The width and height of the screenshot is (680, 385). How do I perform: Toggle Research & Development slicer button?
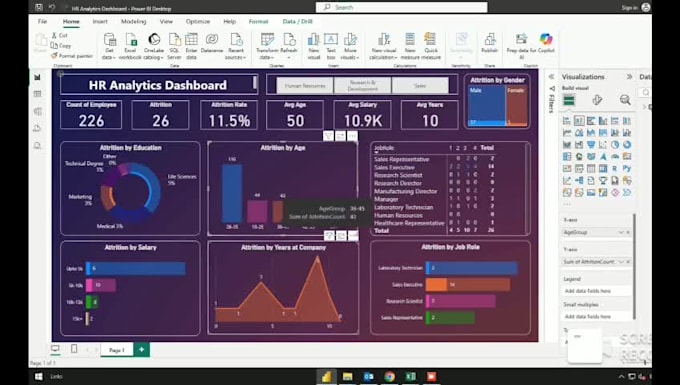coord(363,85)
